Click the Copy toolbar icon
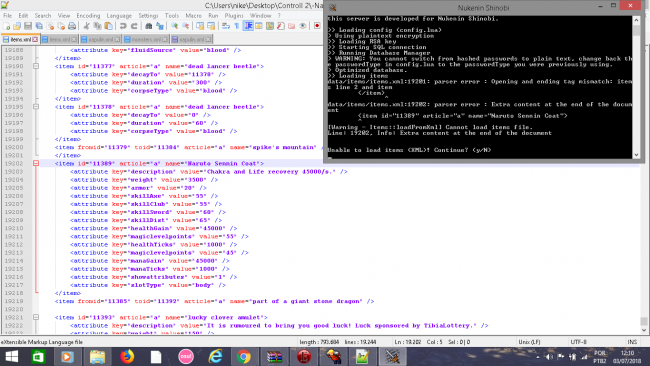Viewport: 650px width, 366px height. (97, 26)
